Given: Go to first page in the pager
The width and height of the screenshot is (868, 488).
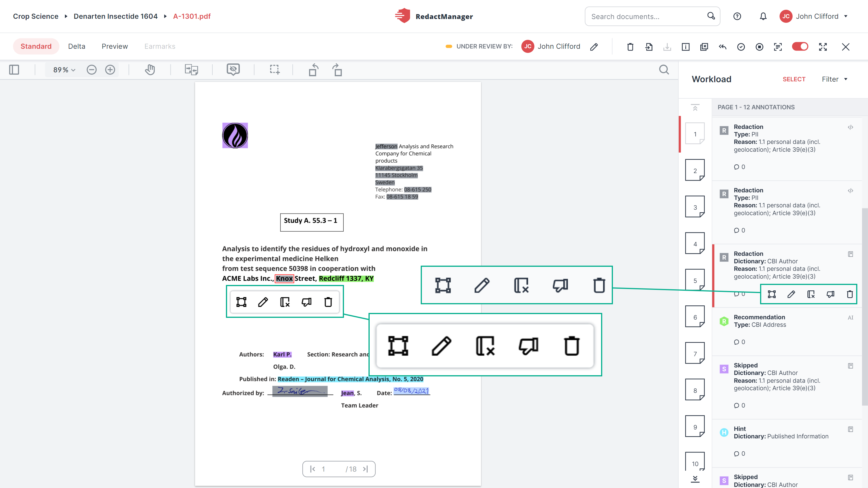Looking at the screenshot, I should pyautogui.click(x=312, y=469).
